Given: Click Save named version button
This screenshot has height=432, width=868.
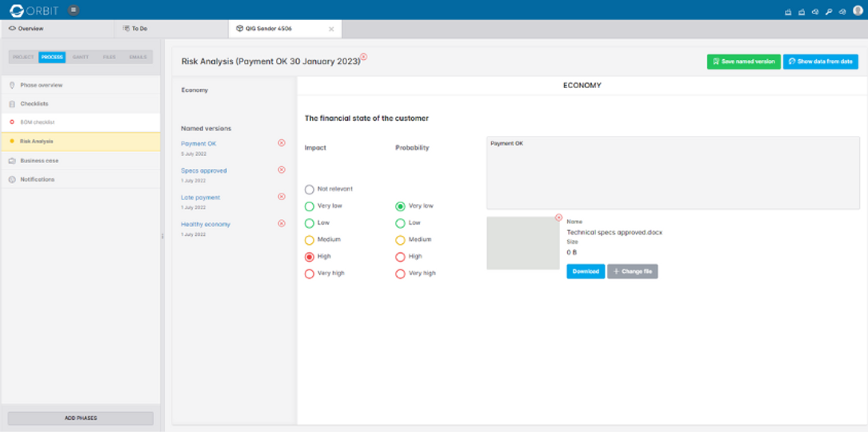Looking at the screenshot, I should 743,62.
